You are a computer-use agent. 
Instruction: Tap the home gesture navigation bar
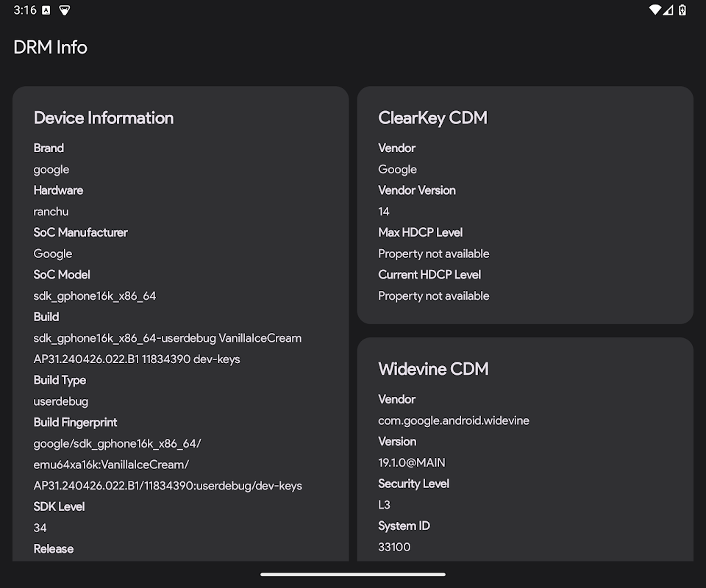point(353,574)
